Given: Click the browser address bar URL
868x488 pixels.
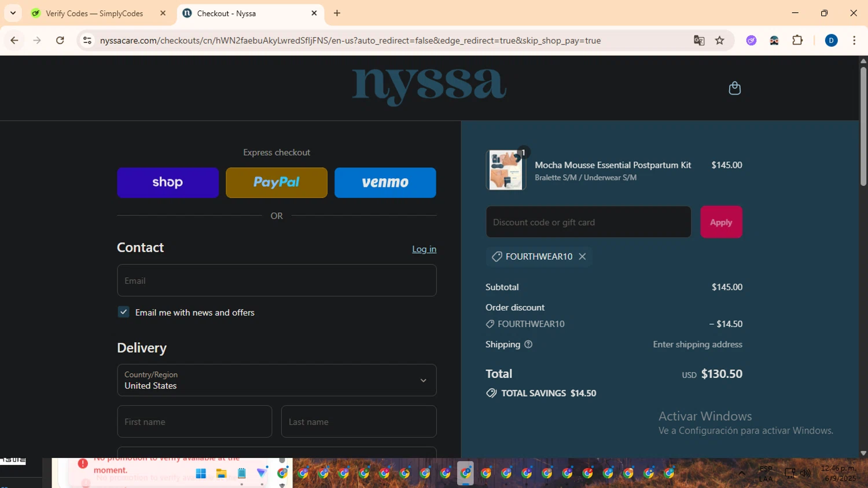Looking at the screenshot, I should coord(350,41).
